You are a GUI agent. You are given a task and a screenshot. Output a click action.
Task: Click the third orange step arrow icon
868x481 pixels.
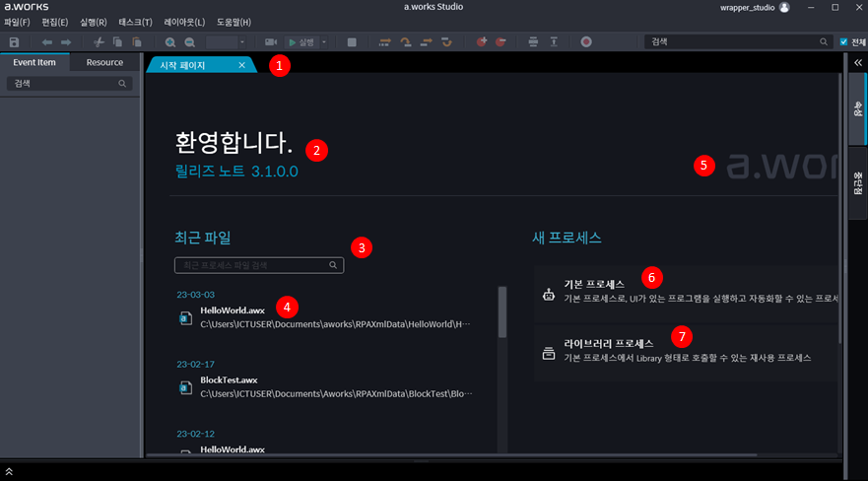click(x=427, y=42)
